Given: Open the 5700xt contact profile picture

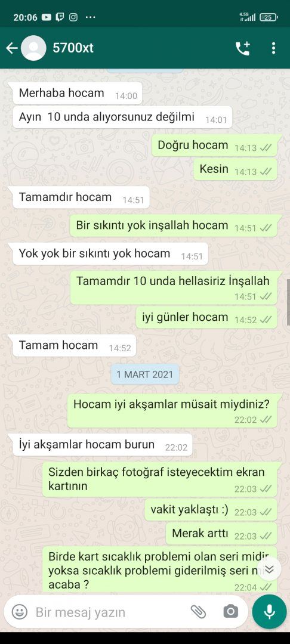Looking at the screenshot, I should click(33, 48).
